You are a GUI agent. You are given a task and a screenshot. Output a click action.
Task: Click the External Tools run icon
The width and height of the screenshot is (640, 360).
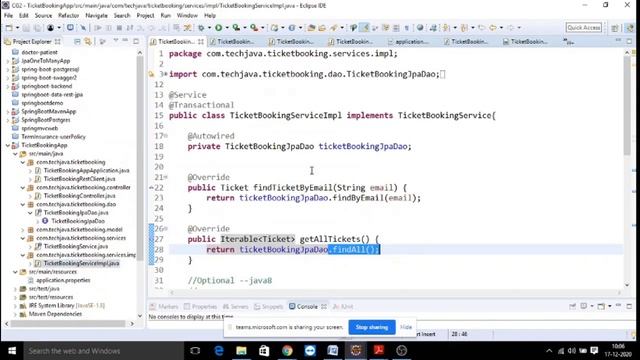(254, 28)
